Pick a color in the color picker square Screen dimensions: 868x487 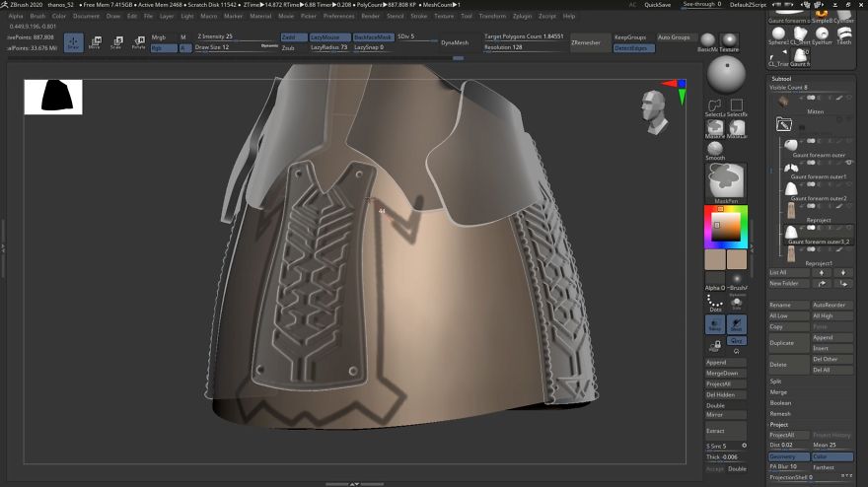tap(726, 227)
